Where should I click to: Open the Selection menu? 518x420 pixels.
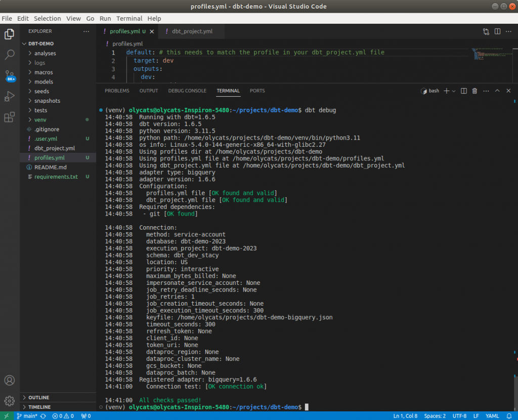[48, 19]
